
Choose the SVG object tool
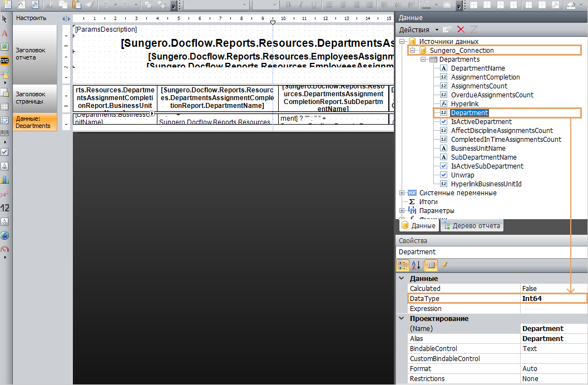click(4, 61)
